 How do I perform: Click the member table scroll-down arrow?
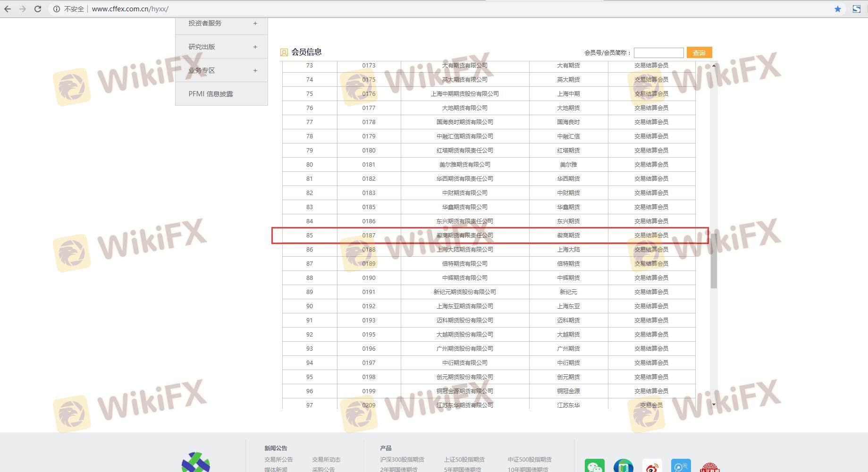(714, 405)
